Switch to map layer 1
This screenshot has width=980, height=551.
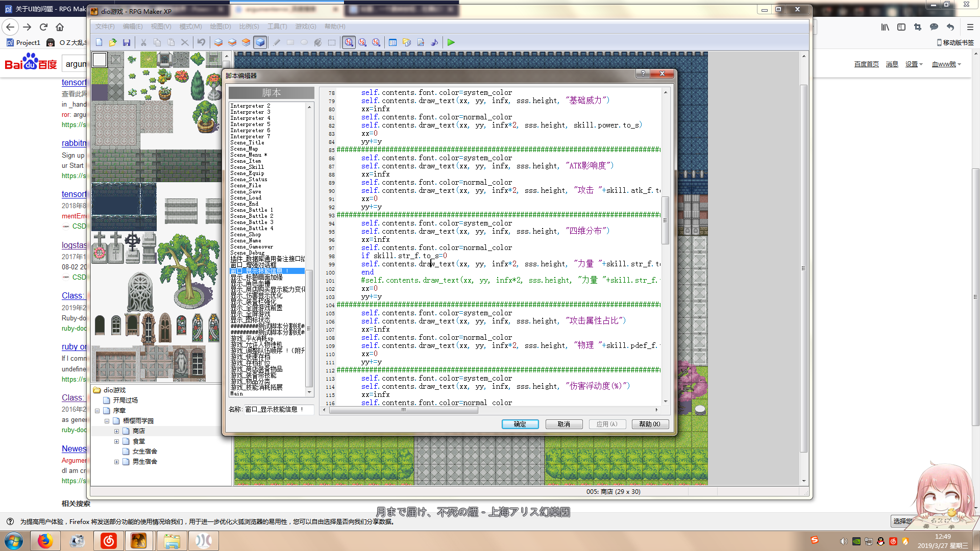[x=218, y=42]
